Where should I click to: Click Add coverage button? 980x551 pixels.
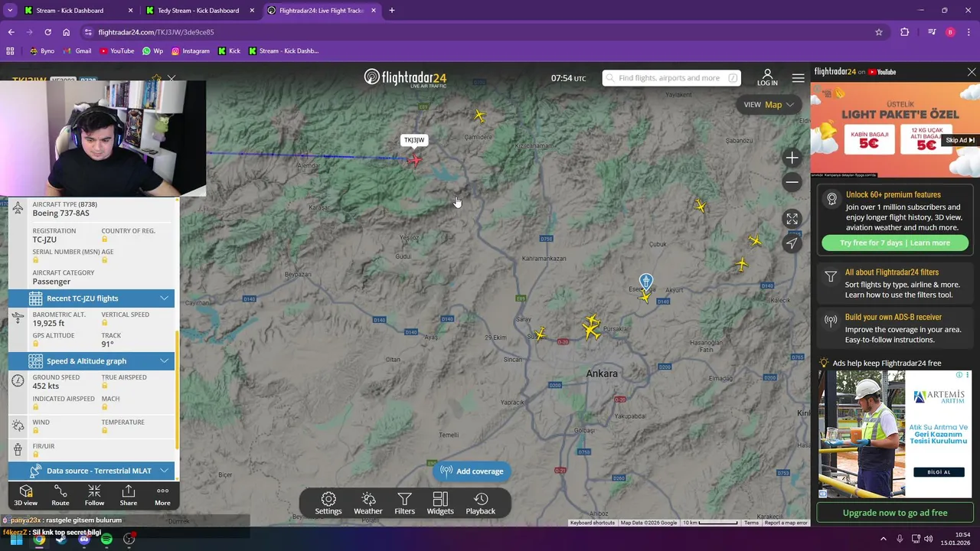(x=472, y=471)
